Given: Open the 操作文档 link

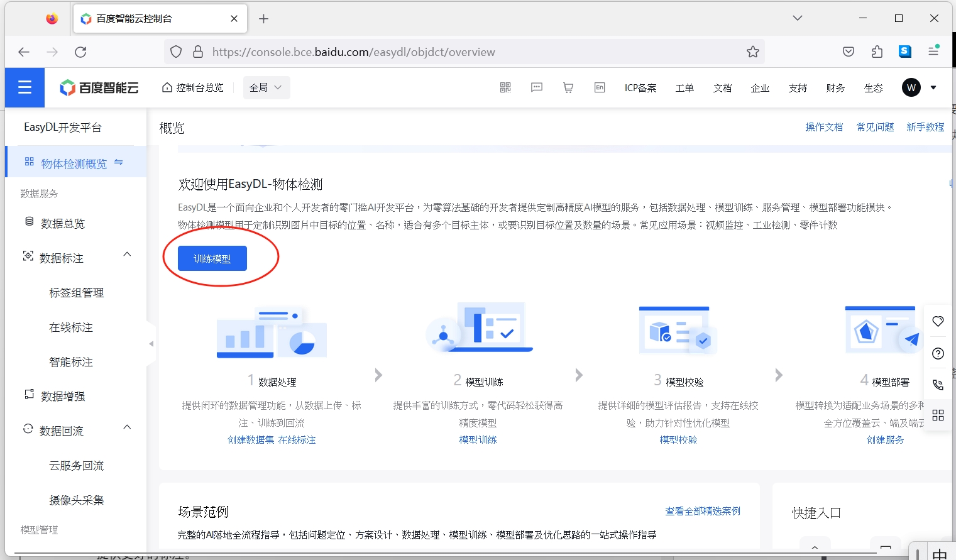Looking at the screenshot, I should [824, 127].
